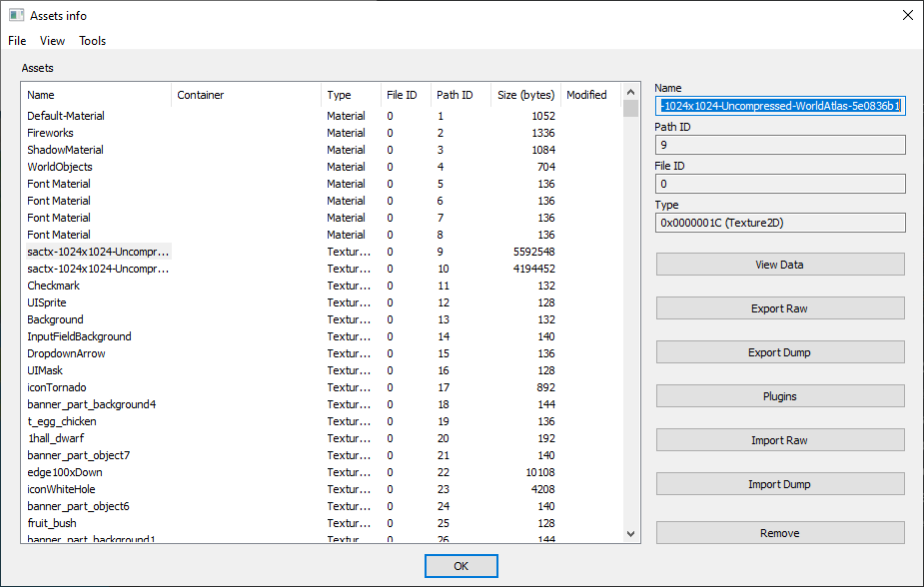Focus the File ID field
Image resolution: width=924 pixels, height=587 pixels.
coord(780,184)
